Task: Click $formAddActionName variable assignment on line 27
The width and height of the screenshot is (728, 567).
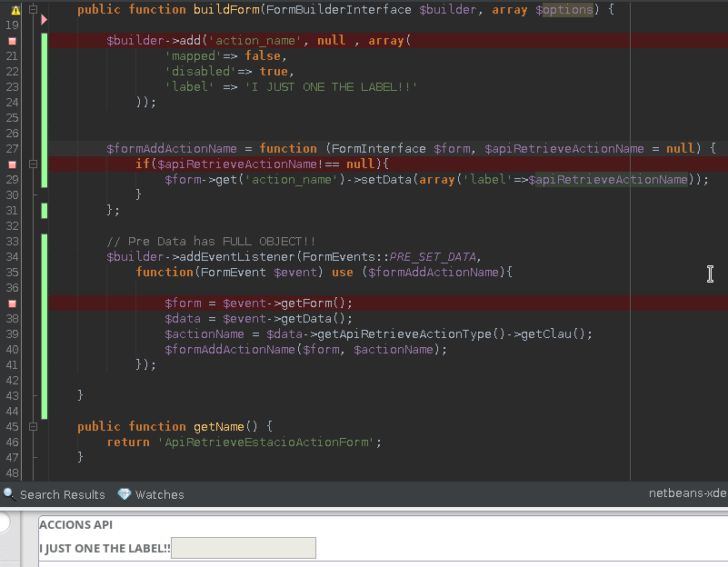Action: (172, 149)
